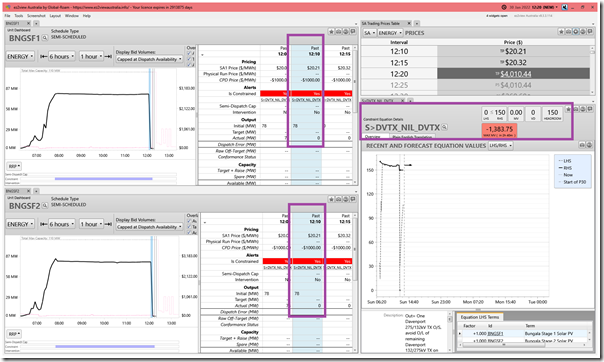This screenshot has height=362, width=604.
Task: Step back in time in BNGSF2 widget
Action: click(x=43, y=224)
